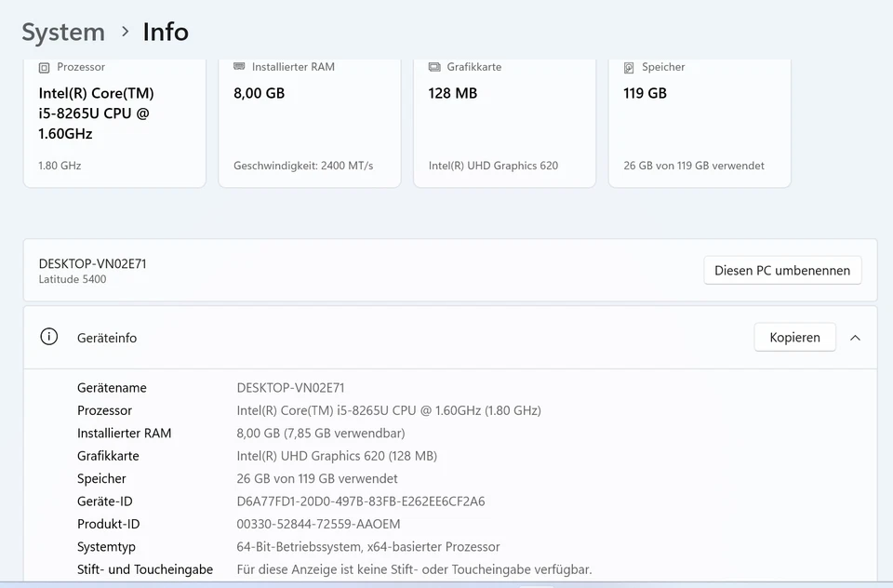Click Intel(R) UHD Graphics 620 on Grafikkarte card
This screenshot has height=588, width=893.
(x=493, y=166)
